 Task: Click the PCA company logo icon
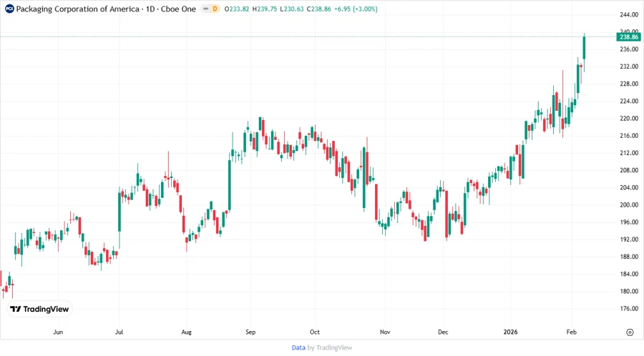click(9, 9)
